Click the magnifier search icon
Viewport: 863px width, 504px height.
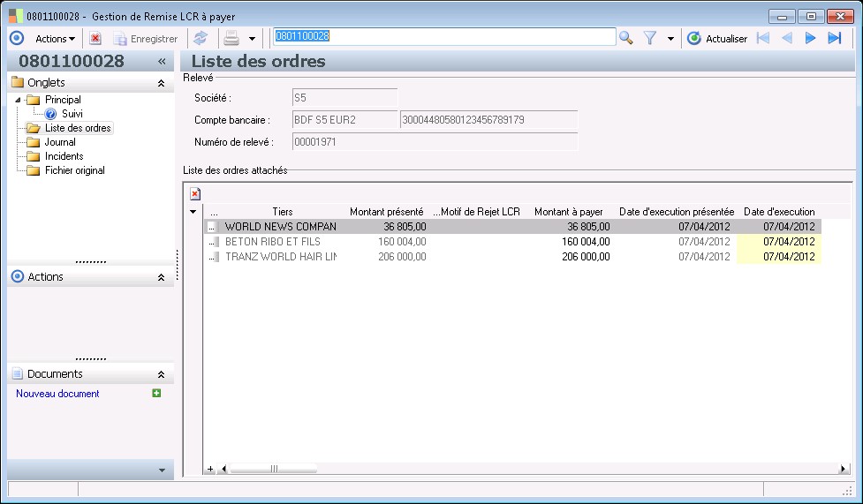pyautogui.click(x=625, y=38)
